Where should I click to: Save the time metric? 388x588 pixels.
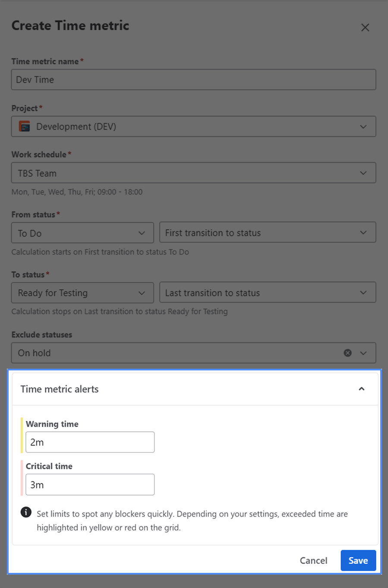[x=358, y=560]
